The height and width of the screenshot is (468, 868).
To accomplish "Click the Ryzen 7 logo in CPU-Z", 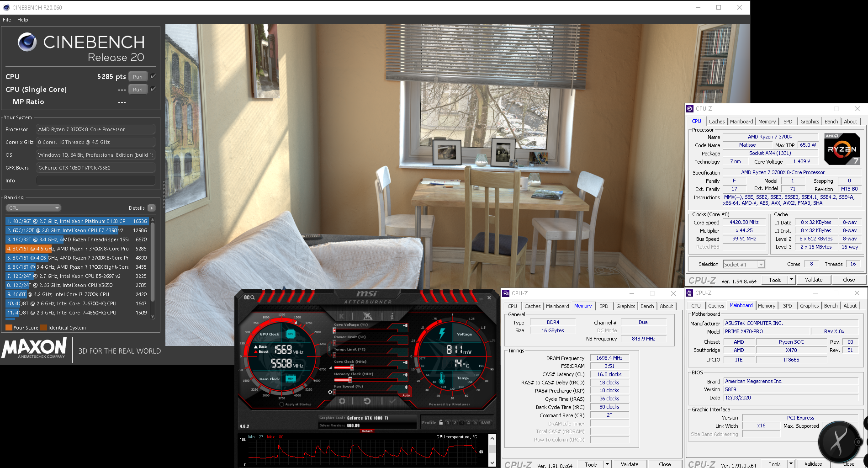I will click(842, 149).
